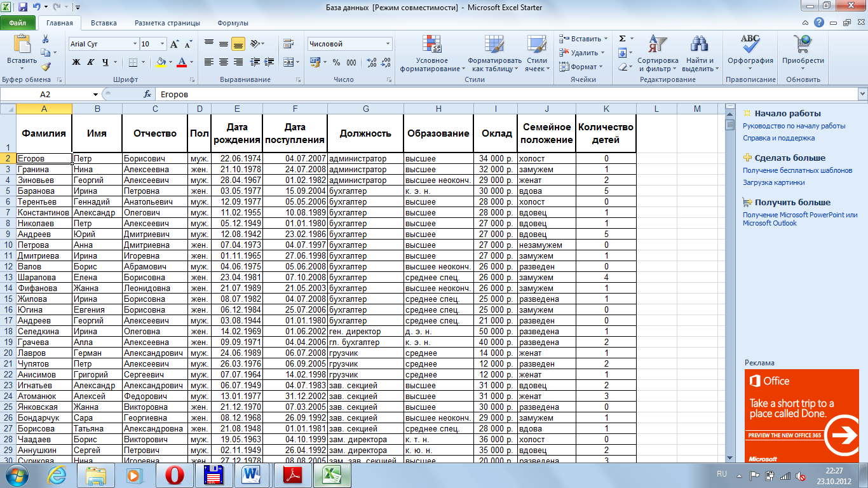Screen dimensions: 868x488
Task: Align cell text right
Action: coord(238,62)
